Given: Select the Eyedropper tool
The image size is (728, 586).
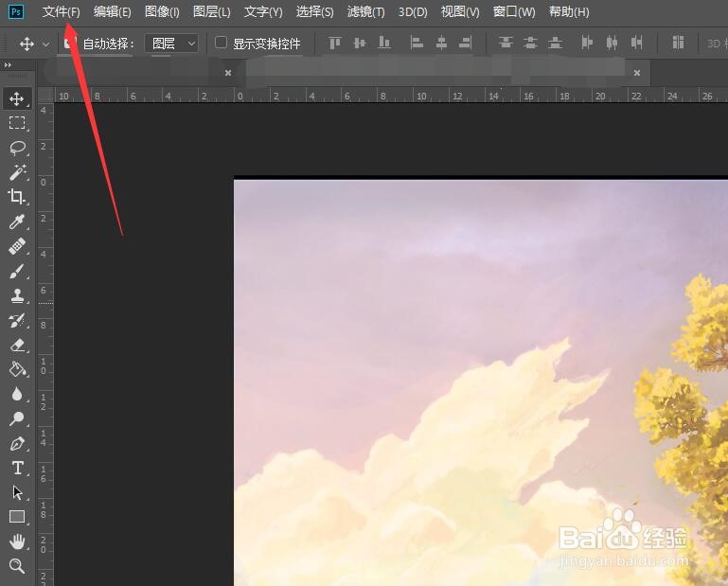Looking at the screenshot, I should (x=17, y=222).
